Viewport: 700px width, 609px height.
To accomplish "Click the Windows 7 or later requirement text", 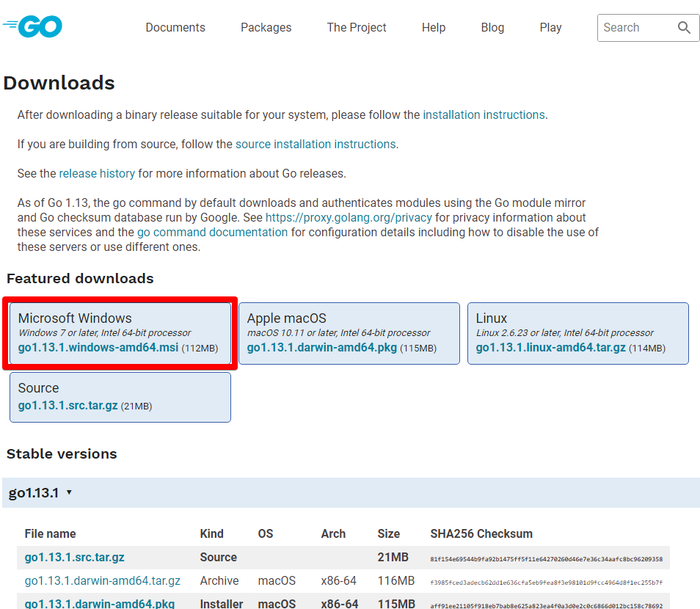I will click(104, 332).
